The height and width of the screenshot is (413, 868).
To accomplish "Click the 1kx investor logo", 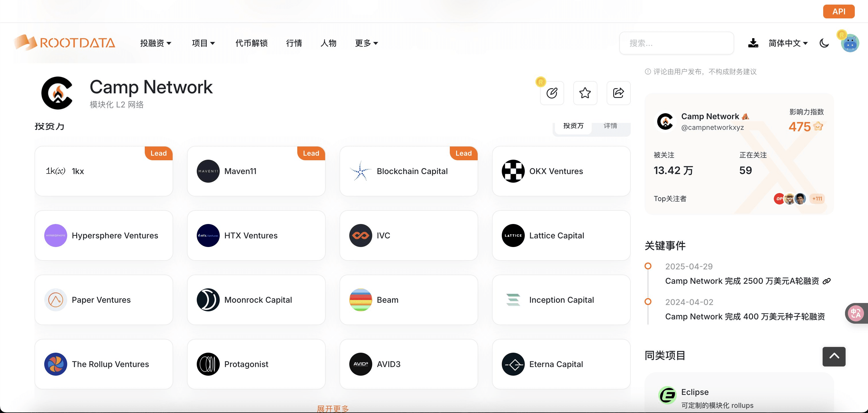I will pyautogui.click(x=56, y=171).
